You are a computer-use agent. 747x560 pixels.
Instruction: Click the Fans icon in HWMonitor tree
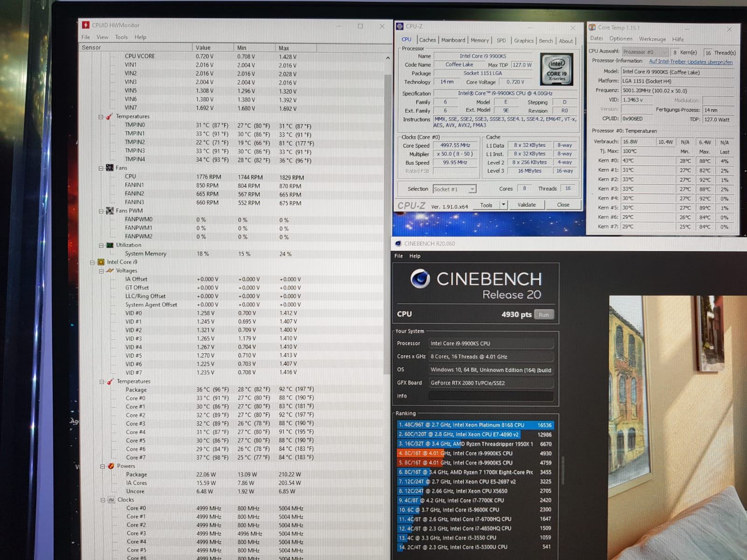point(110,168)
